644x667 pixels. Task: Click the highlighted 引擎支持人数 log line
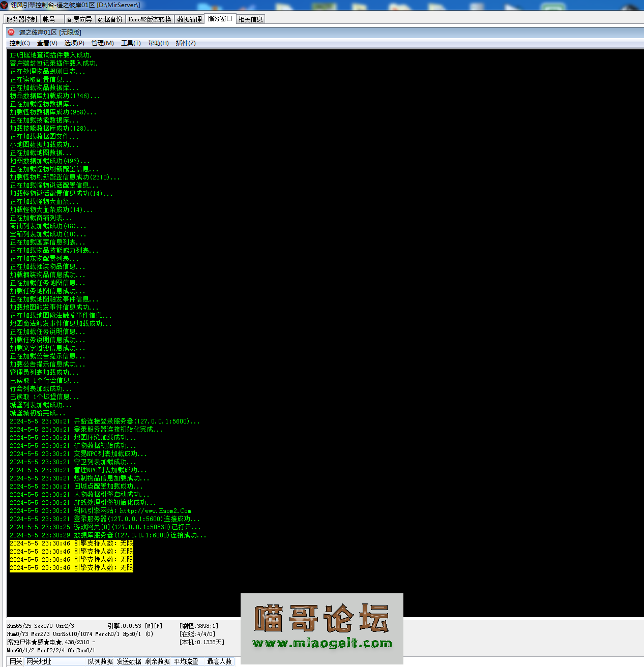coord(71,543)
